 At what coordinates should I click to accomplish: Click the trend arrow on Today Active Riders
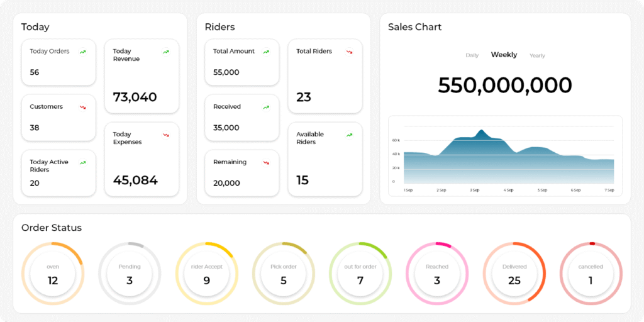click(83, 162)
